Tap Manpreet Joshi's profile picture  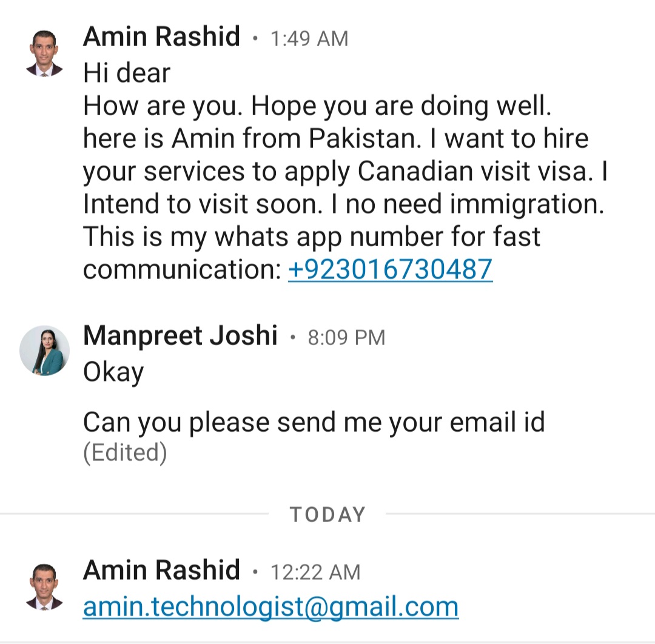pyautogui.click(x=45, y=351)
